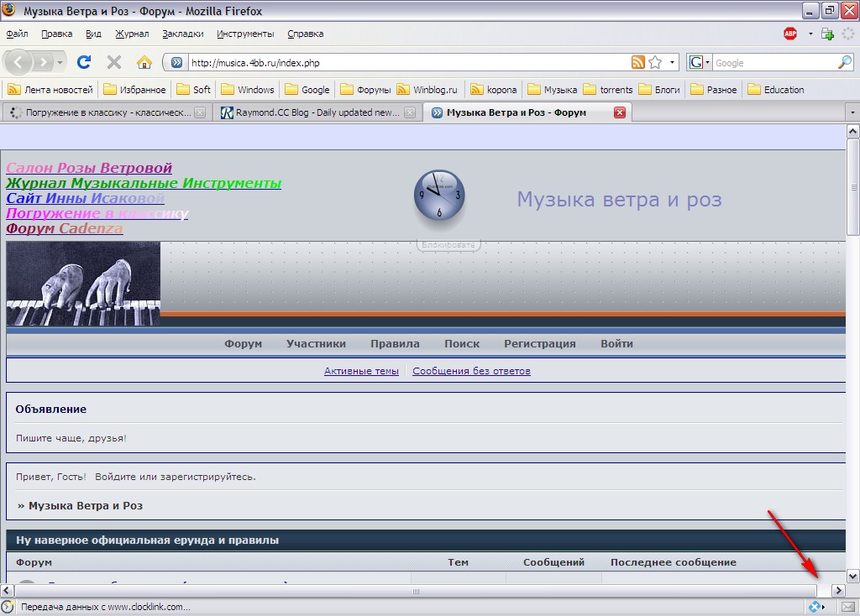Open the Форумы bookmarks folder
This screenshot has width=860, height=616.
tap(365, 89)
